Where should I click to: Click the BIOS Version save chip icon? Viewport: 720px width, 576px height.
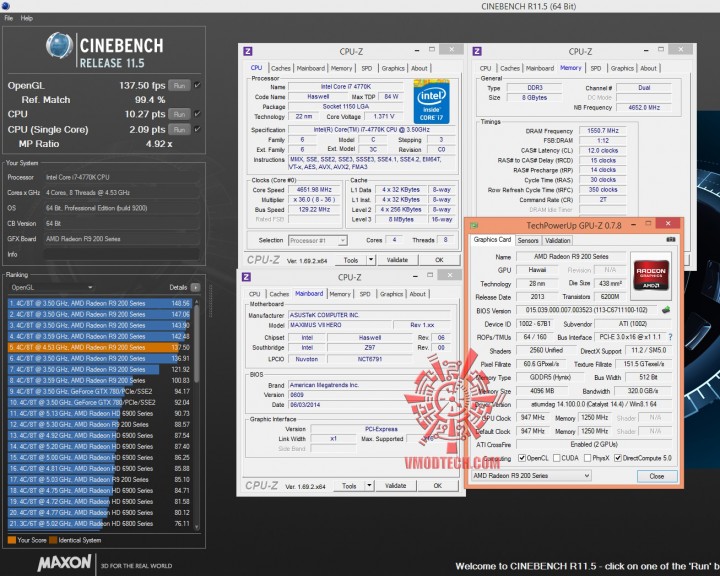pos(665,310)
